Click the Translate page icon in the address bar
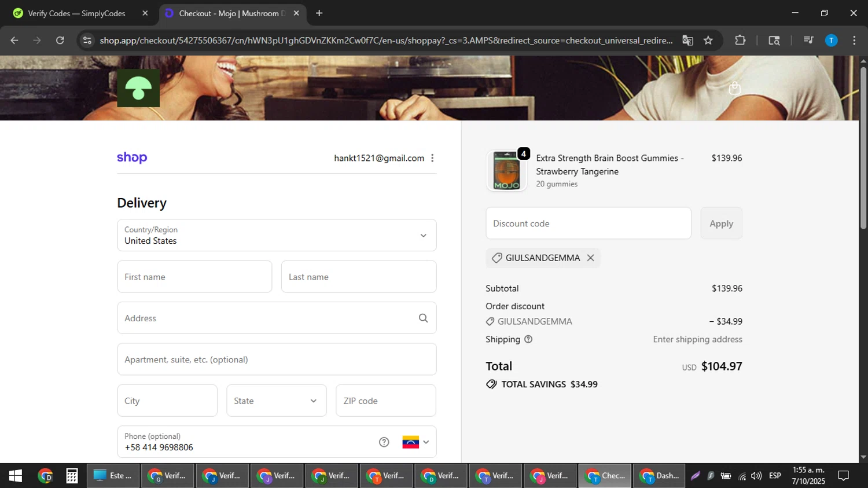Image resolution: width=868 pixels, height=488 pixels. [687, 41]
